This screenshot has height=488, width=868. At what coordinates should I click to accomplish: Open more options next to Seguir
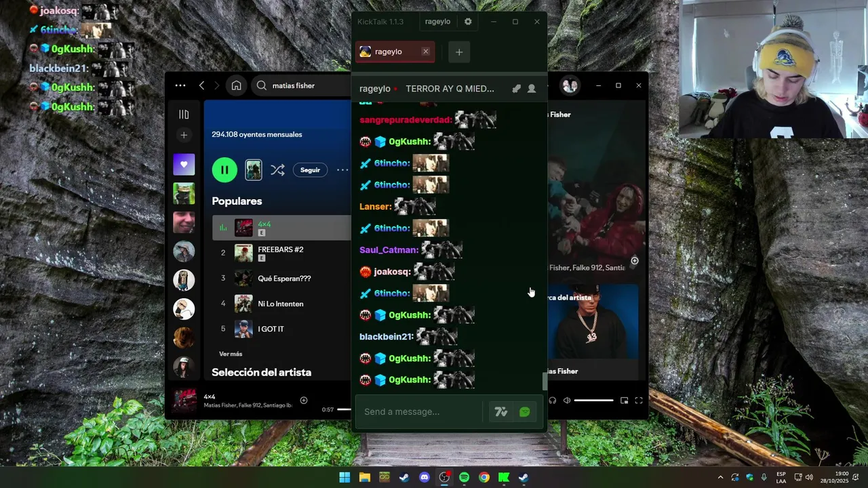coord(342,170)
